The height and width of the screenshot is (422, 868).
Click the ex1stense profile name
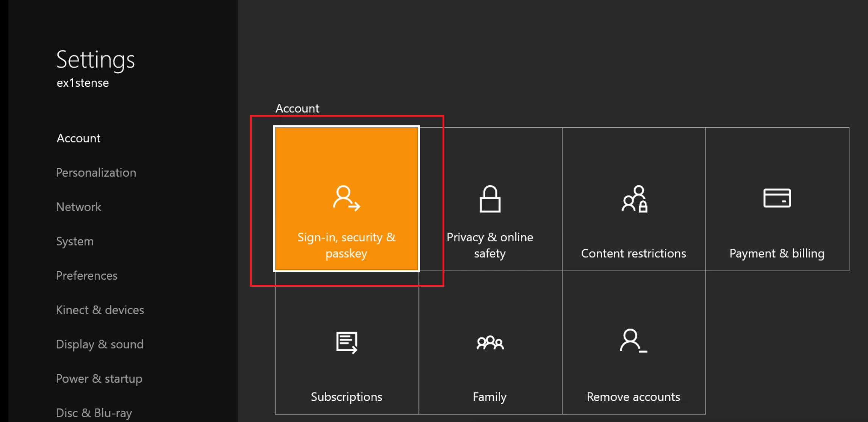coord(83,83)
